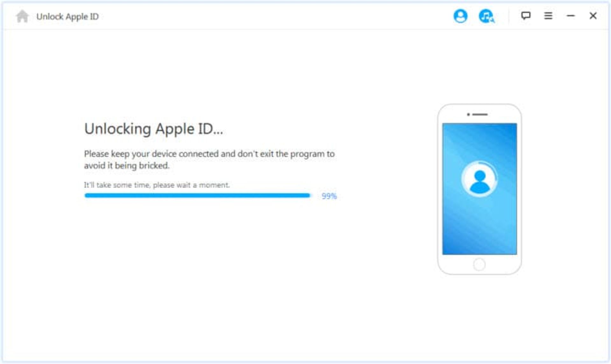Click the 99% progress percentage
This screenshot has width=611, height=364.
tap(329, 196)
